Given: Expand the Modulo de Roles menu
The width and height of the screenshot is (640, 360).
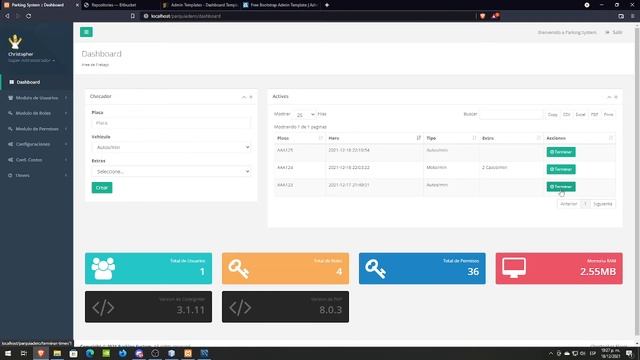Looking at the screenshot, I should 37,113.
